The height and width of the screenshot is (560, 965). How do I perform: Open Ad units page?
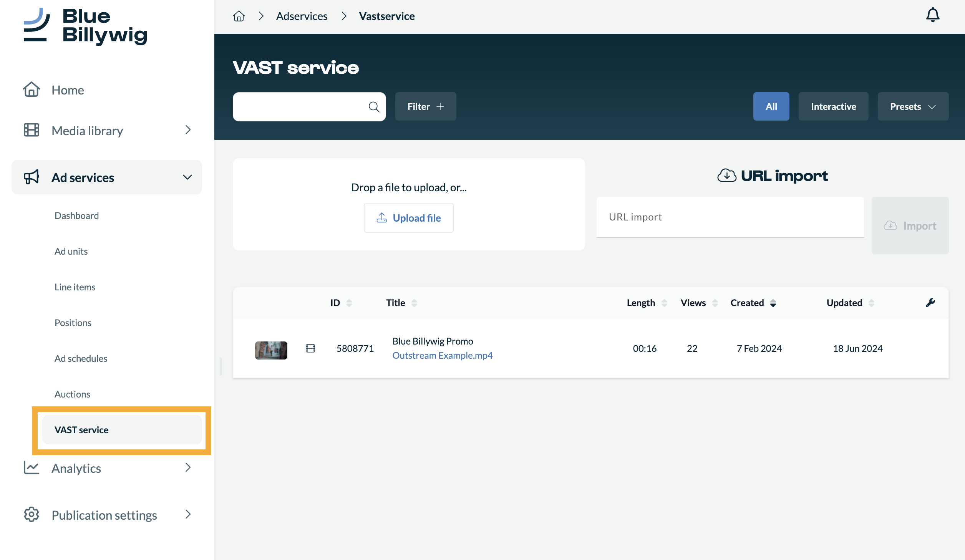pyautogui.click(x=71, y=251)
